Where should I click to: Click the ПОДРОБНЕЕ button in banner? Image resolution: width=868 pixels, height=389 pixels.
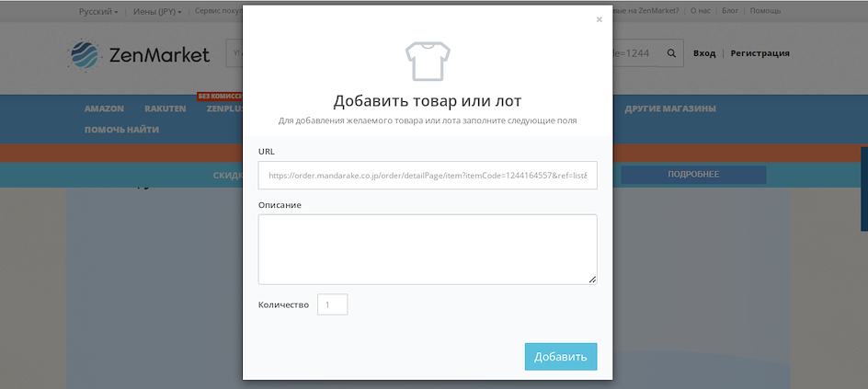click(693, 175)
